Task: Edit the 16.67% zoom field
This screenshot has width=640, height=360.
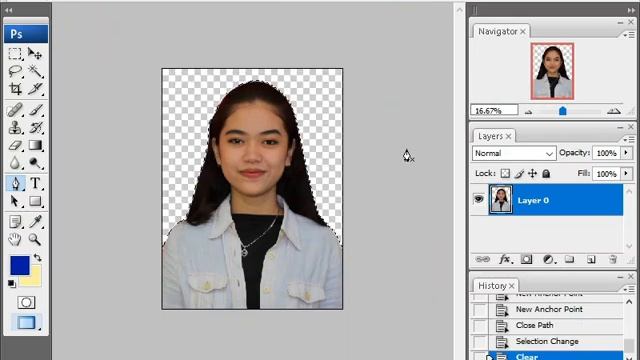Action: click(x=494, y=111)
